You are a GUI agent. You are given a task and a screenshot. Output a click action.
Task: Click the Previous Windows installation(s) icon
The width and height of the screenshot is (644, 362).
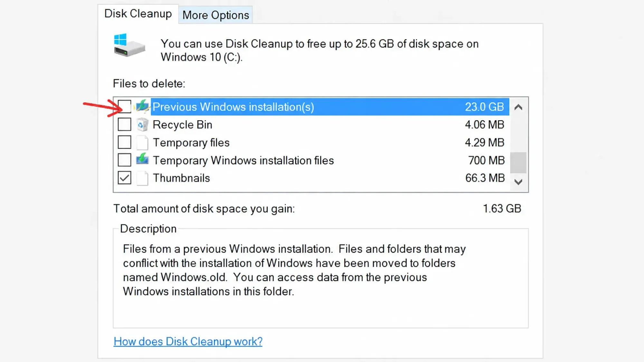coord(142,107)
